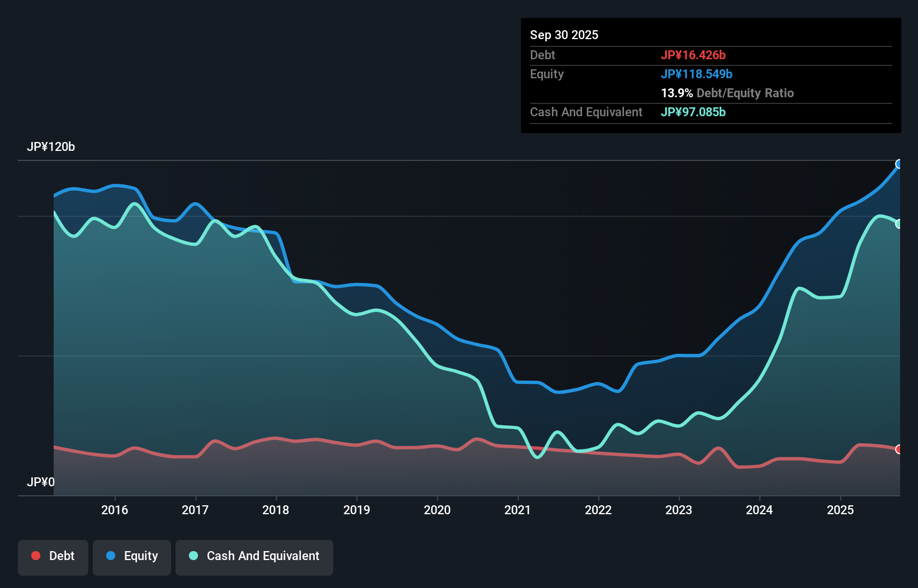Click the Debt label in tooltip
Screen dimensions: 918x588
point(542,55)
